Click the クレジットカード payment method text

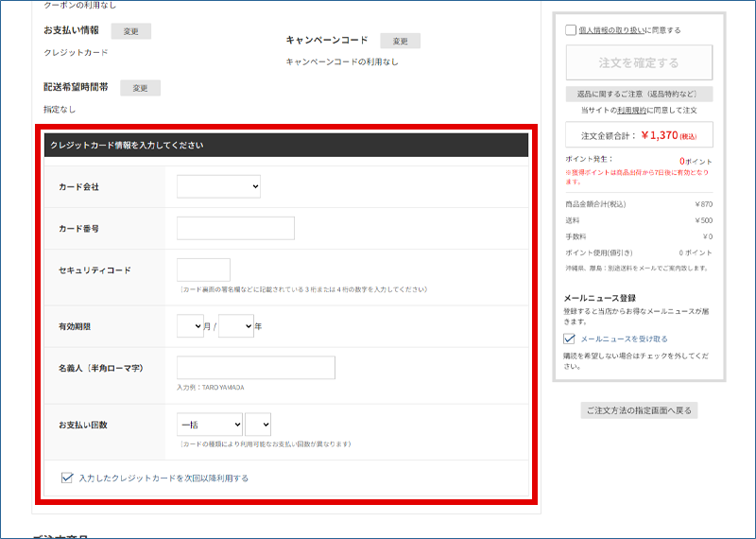[x=77, y=53]
